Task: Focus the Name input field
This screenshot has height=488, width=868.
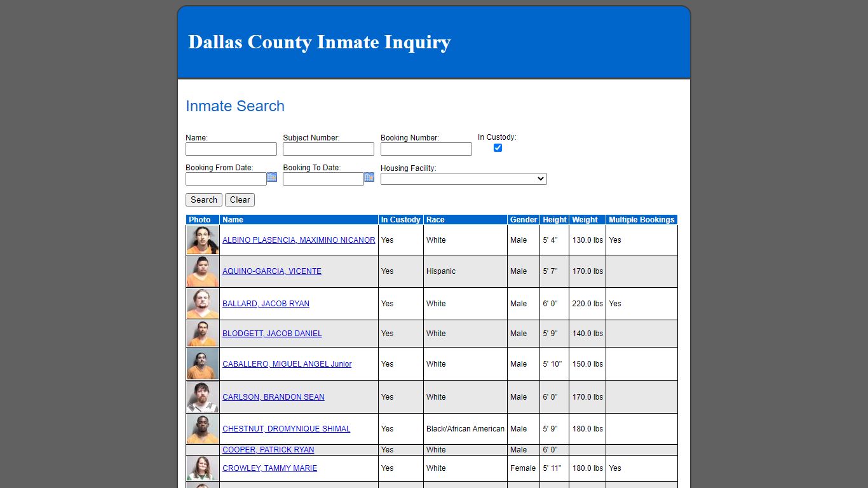Action: click(x=231, y=149)
